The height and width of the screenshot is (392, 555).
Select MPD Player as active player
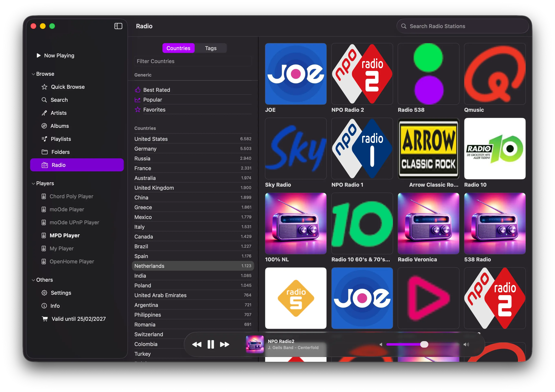pos(65,235)
